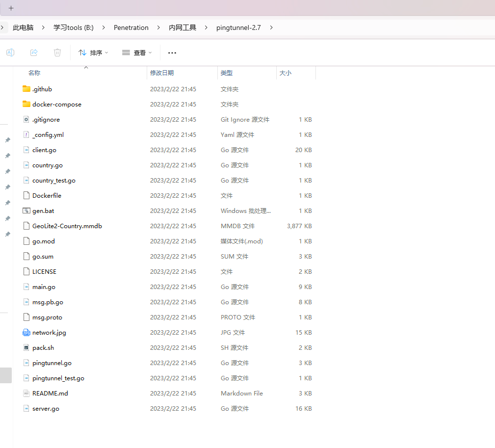The image size is (495, 448).
Task: Navigate to Penetration in the breadcrumb
Action: pos(131,28)
